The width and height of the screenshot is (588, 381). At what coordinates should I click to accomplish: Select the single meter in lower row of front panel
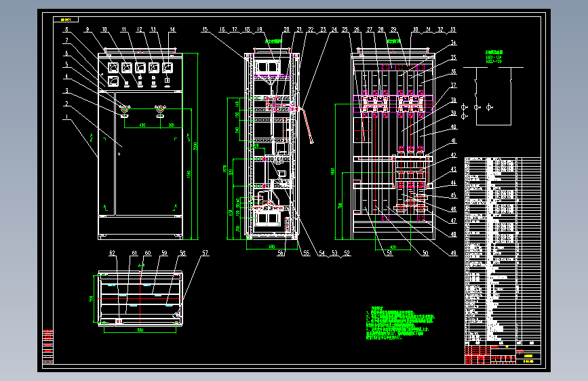click(x=113, y=81)
